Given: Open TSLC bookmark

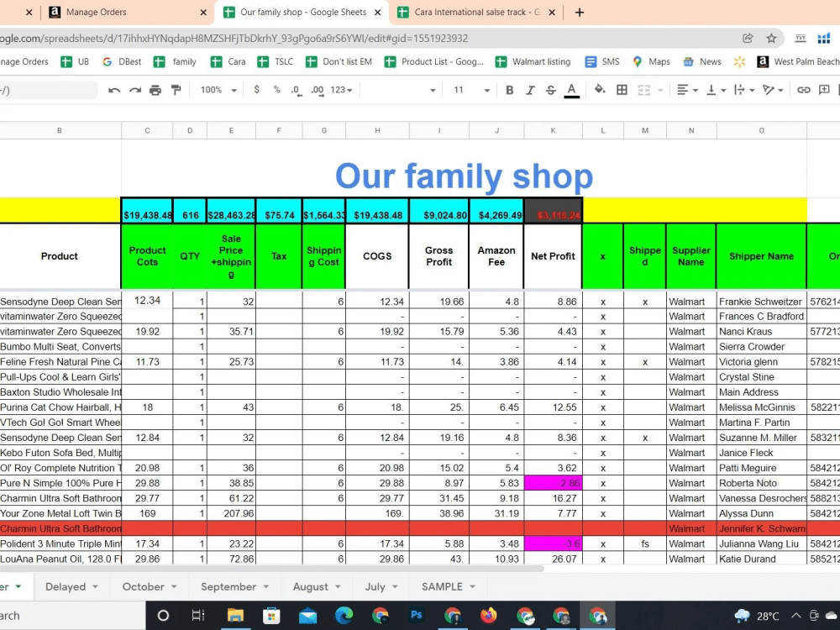Looking at the screenshot, I should 276,61.
